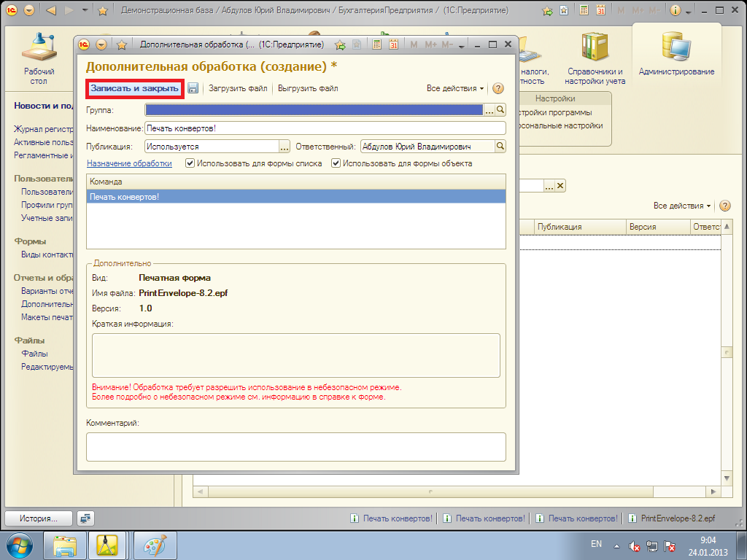The height and width of the screenshot is (560, 747).
Task: Click Записать и закрыть button
Action: pyautogui.click(x=134, y=88)
